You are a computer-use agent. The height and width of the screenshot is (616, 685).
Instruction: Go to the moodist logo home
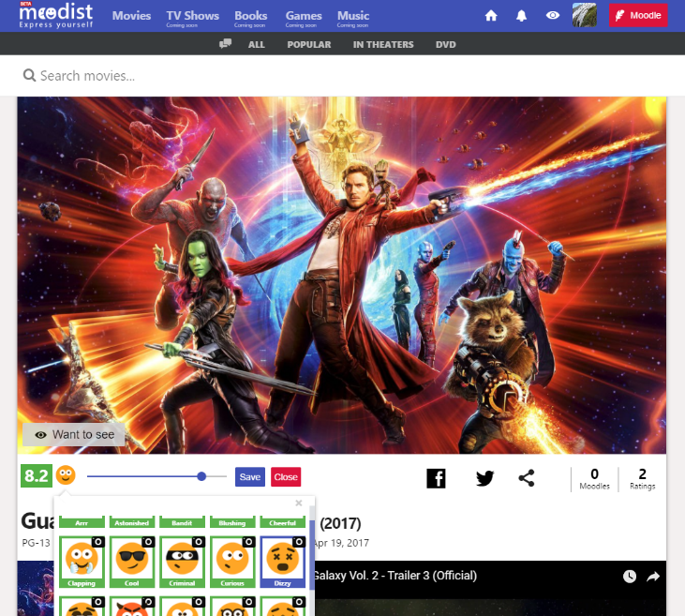56,15
